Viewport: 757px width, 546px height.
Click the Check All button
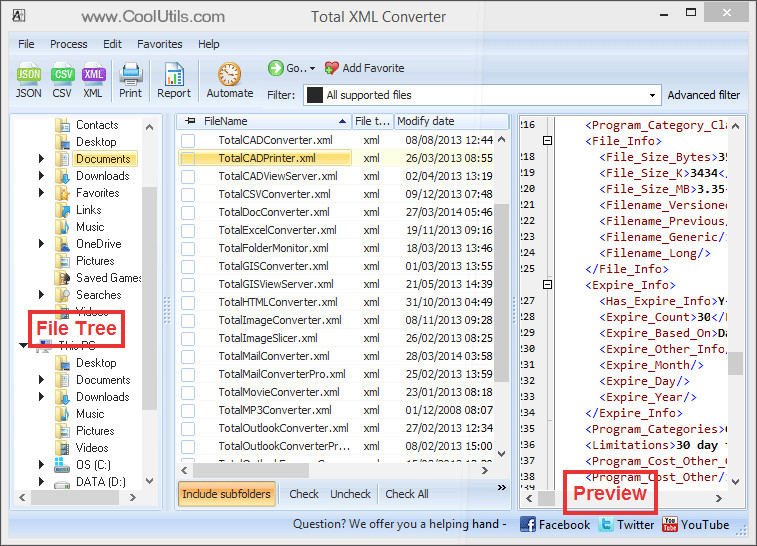point(407,494)
